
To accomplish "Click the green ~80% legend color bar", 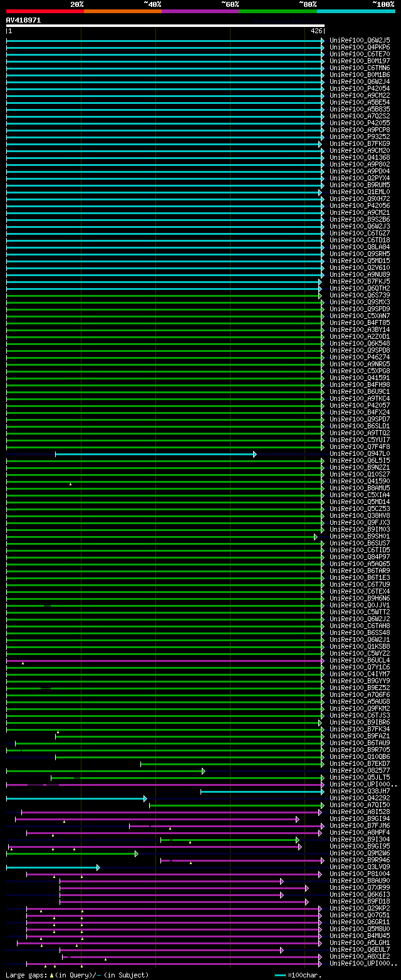I will click(x=278, y=11).
